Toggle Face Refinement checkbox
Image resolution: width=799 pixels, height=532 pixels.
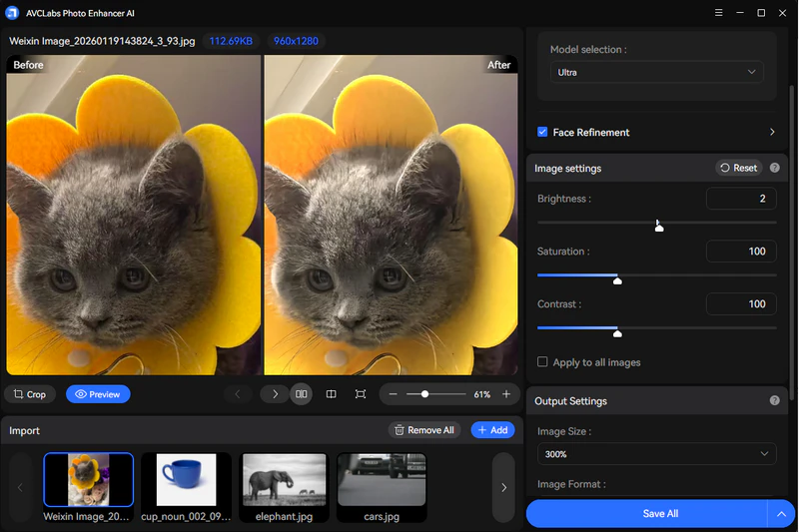[542, 132]
